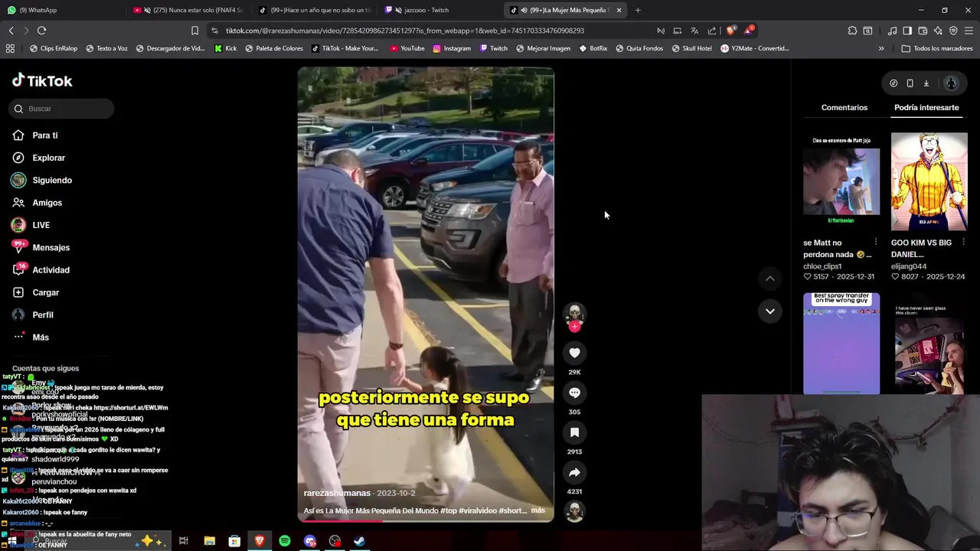Show hidden bookmarks with double chevron
This screenshot has height=551, width=980.
click(x=881, y=48)
